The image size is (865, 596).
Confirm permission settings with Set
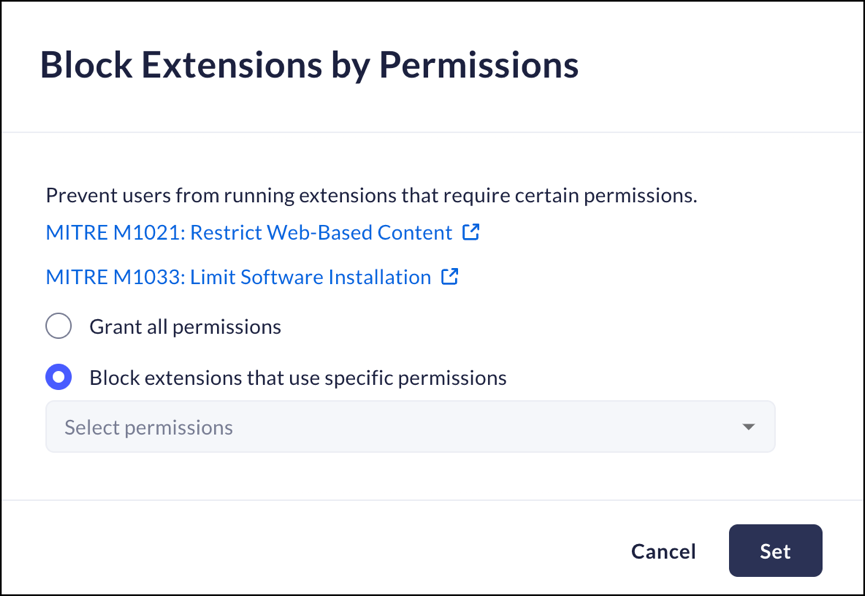775,551
